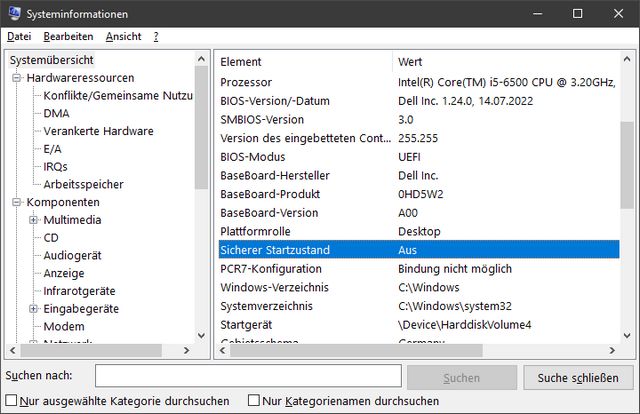Enable Nur Kategorienamen durchsuchen checkbox
The width and height of the screenshot is (640, 414).
click(x=254, y=401)
